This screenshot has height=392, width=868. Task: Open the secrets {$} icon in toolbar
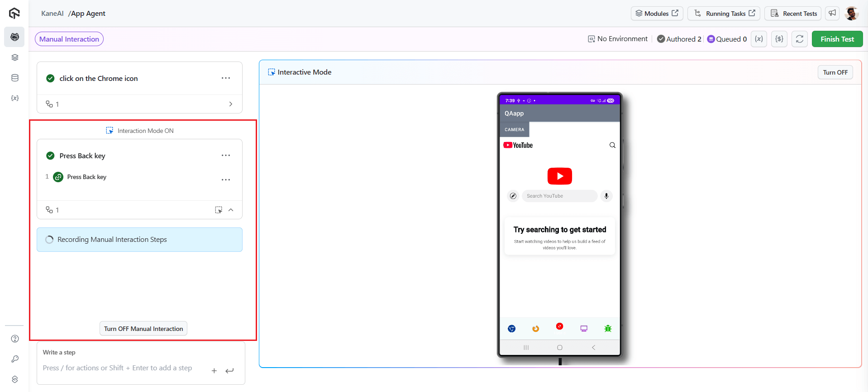click(779, 39)
